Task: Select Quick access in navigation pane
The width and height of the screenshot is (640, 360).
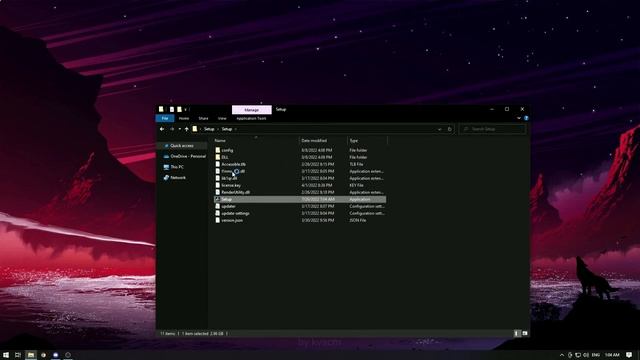Action: (x=182, y=146)
